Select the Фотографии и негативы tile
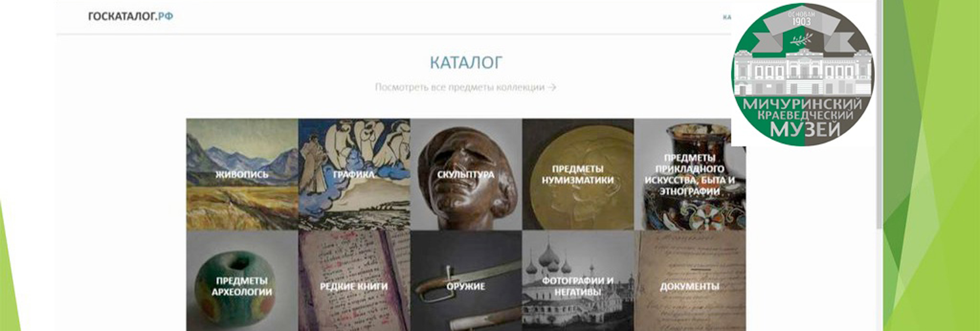This screenshot has width=980, height=331. point(578,281)
